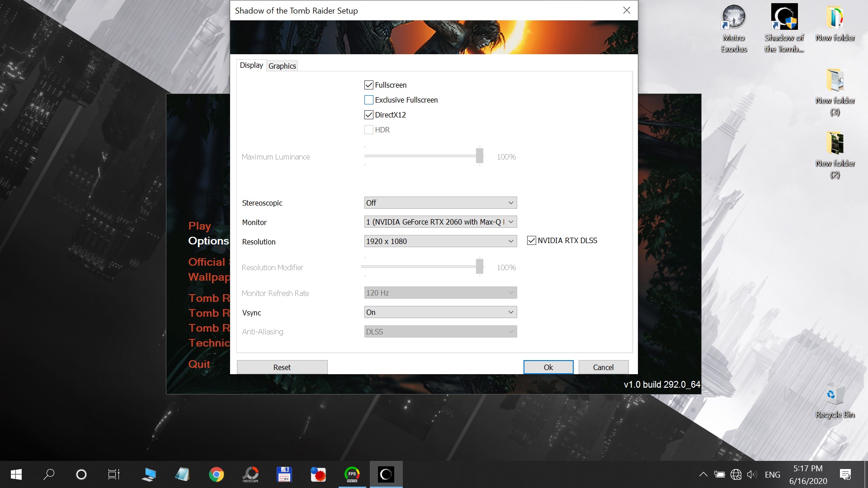
Task: Select the New folder (3) desktop icon
Action: click(835, 92)
